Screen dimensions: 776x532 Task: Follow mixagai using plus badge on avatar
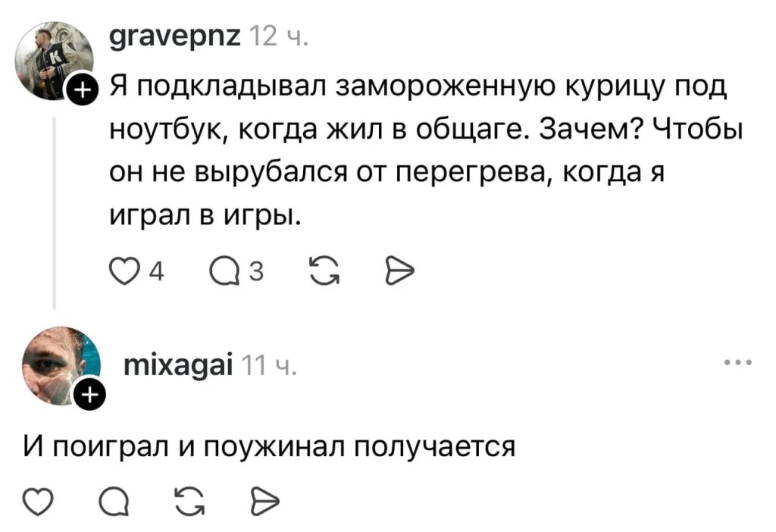[89, 394]
